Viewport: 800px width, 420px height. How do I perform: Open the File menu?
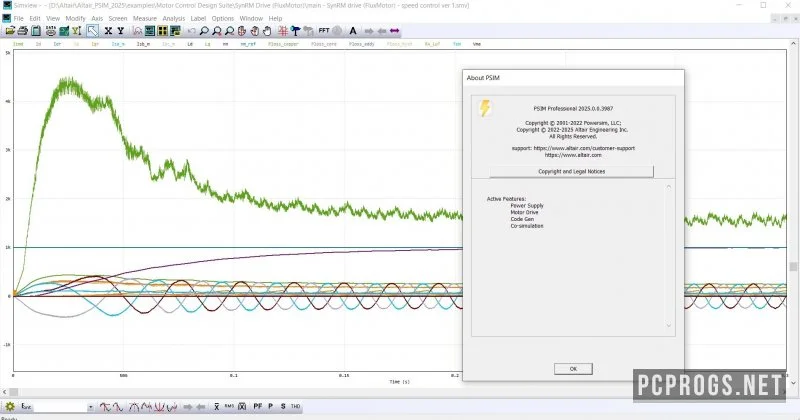(x=18, y=18)
